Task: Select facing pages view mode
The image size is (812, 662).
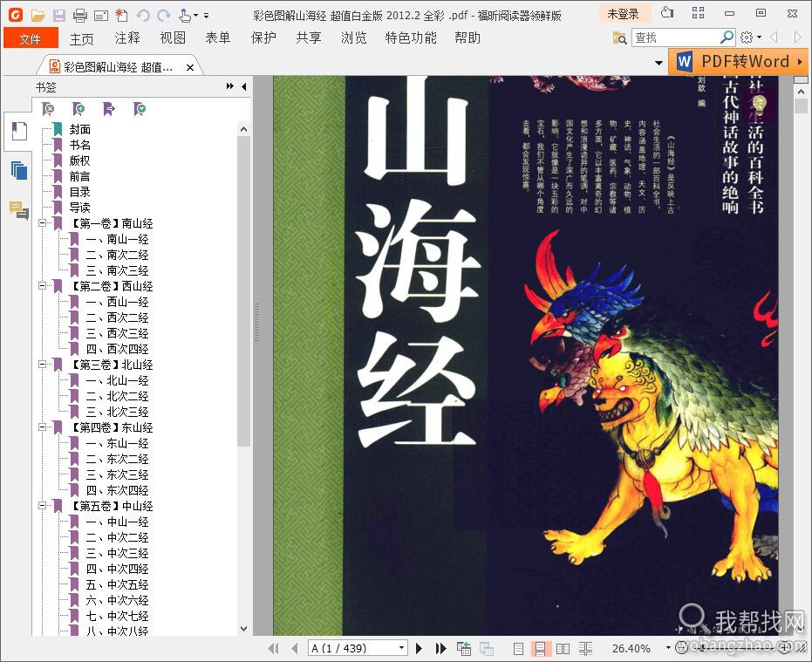Action: (563, 649)
